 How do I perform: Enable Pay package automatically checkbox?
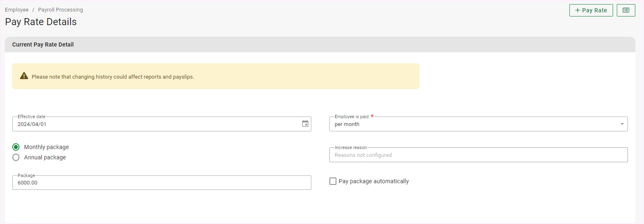333,181
